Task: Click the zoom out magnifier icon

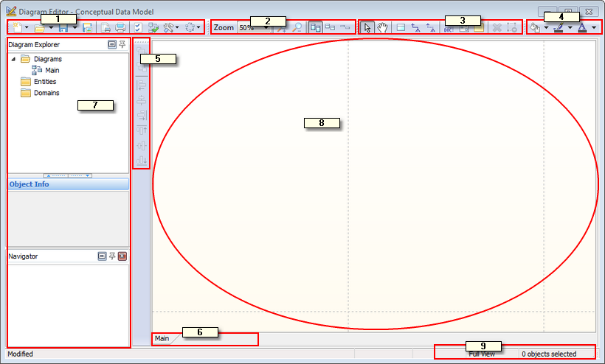Action: click(x=297, y=27)
